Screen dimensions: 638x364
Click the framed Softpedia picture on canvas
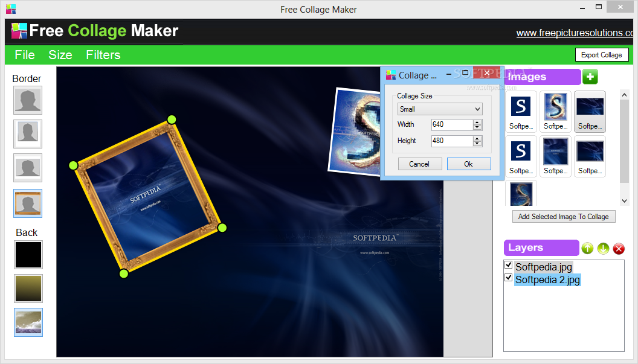pos(147,196)
